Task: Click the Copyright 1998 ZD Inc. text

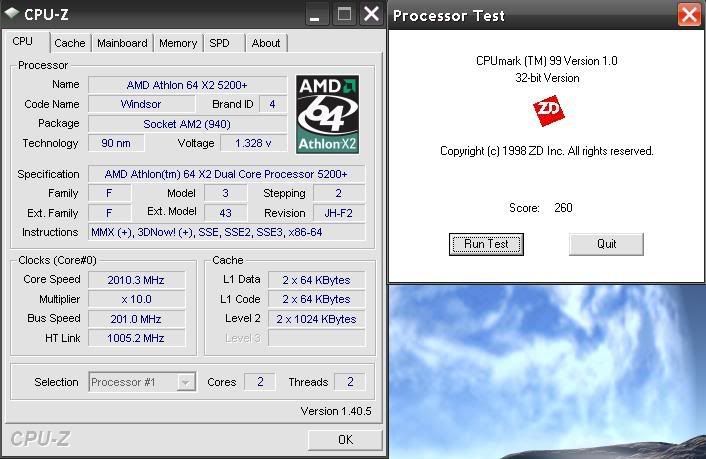Action: pyautogui.click(x=547, y=151)
